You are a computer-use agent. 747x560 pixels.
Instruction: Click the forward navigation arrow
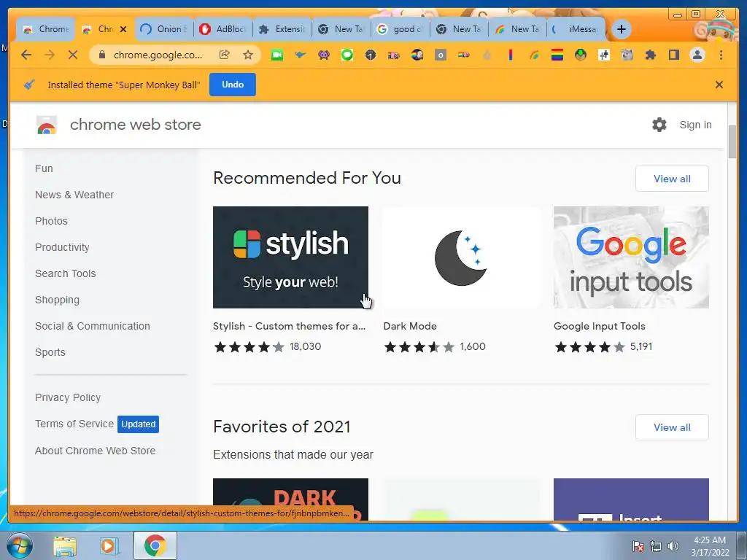[x=50, y=55]
